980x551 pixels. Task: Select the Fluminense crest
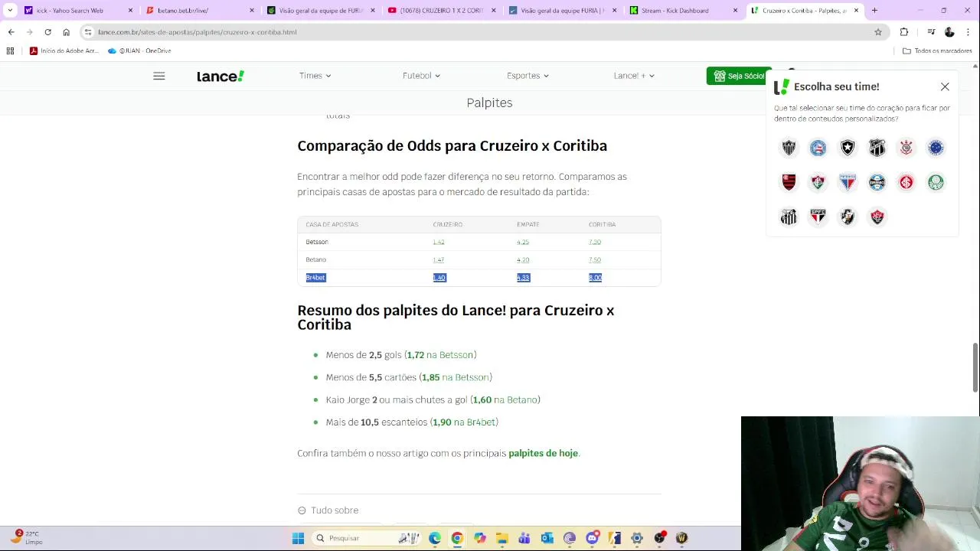(x=818, y=182)
